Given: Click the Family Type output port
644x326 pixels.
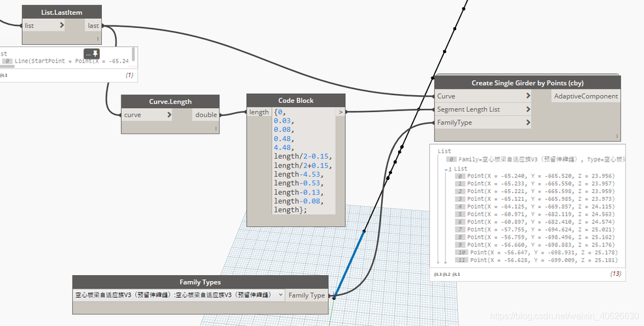Looking at the screenshot, I should (307, 295).
